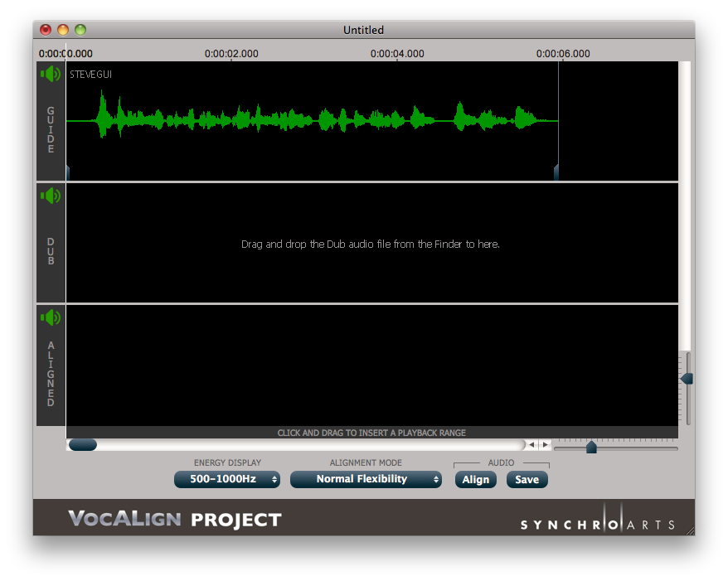The height and width of the screenshot is (581, 728).
Task: Click the vertical zoom slider handle
Action: click(687, 379)
